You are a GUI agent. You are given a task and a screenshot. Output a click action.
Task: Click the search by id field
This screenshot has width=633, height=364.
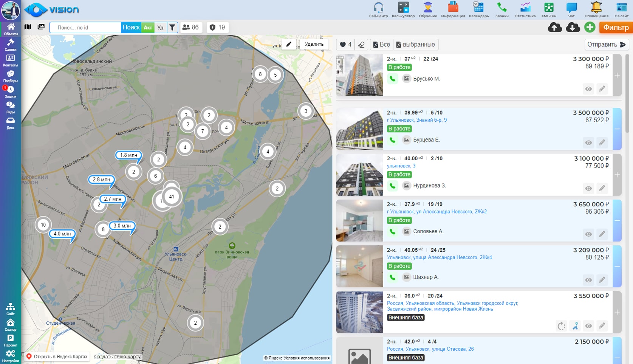85,28
